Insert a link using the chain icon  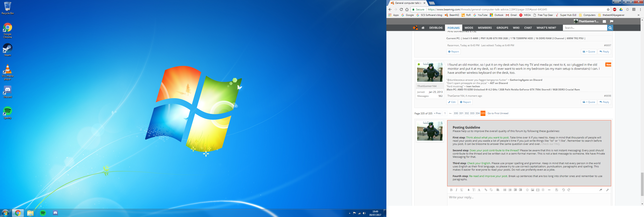(x=486, y=190)
